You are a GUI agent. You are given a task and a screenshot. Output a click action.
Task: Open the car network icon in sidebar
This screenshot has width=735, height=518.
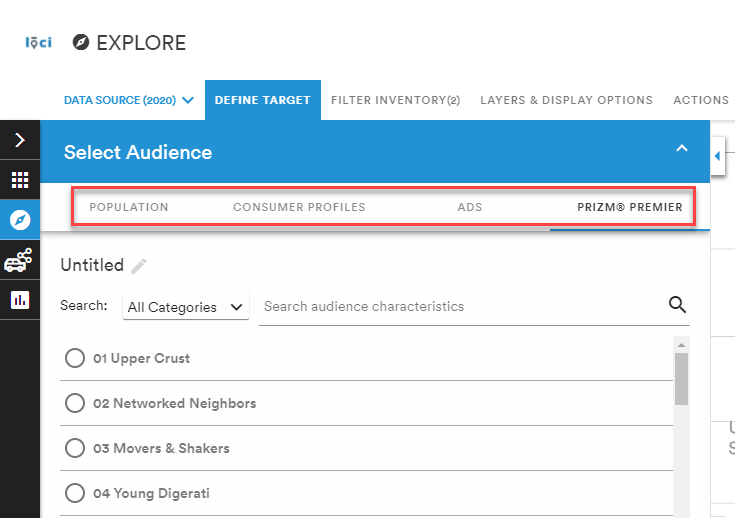tap(19, 260)
